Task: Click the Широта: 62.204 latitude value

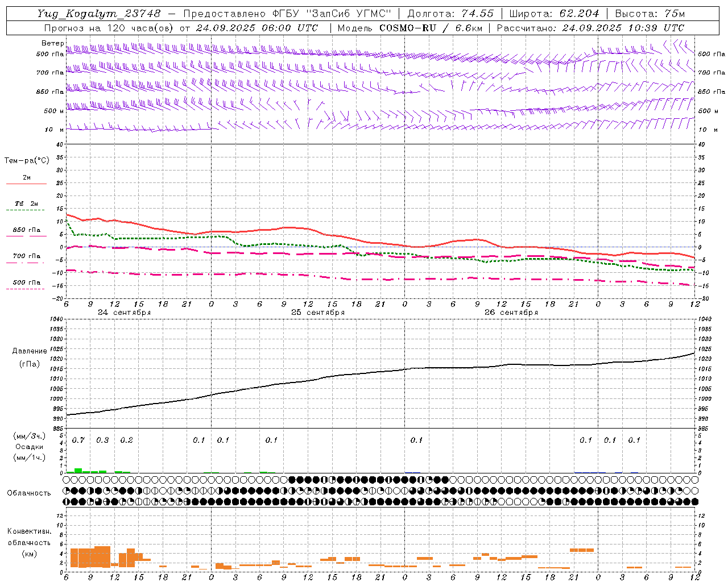Action: tap(554, 14)
